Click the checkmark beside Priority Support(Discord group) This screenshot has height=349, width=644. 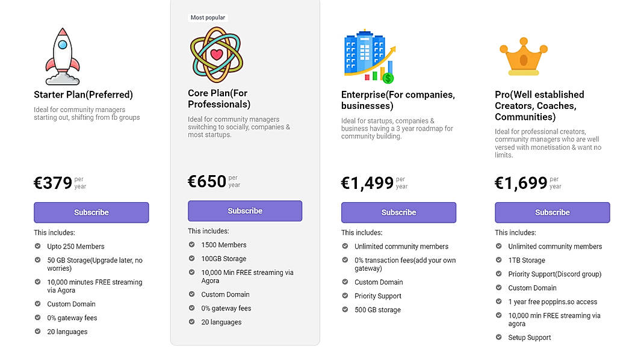(498, 274)
